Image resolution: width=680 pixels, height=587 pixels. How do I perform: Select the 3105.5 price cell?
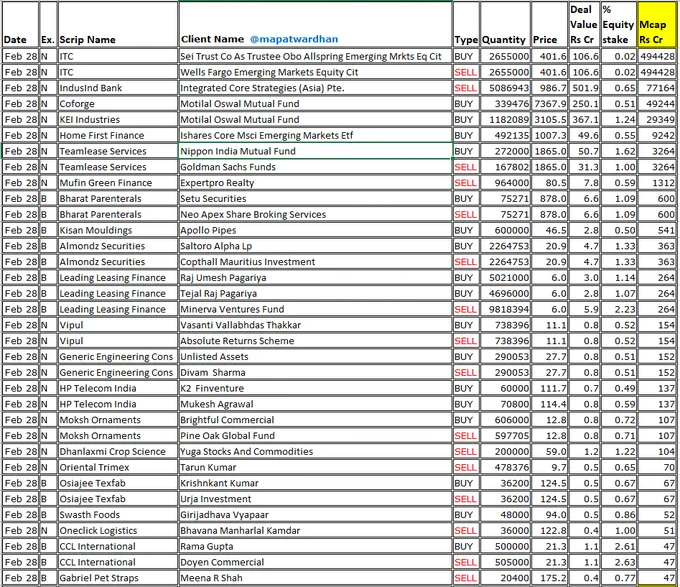pos(549,120)
